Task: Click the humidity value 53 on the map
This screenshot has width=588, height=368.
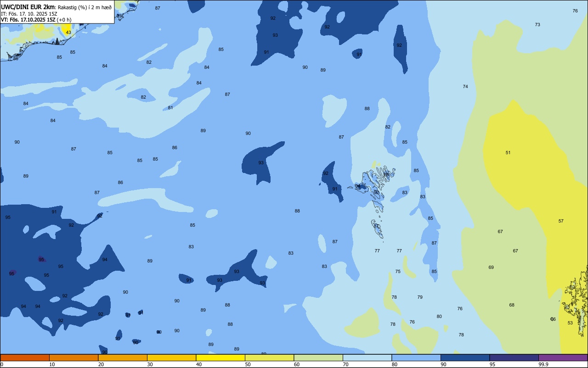Action: click(570, 323)
